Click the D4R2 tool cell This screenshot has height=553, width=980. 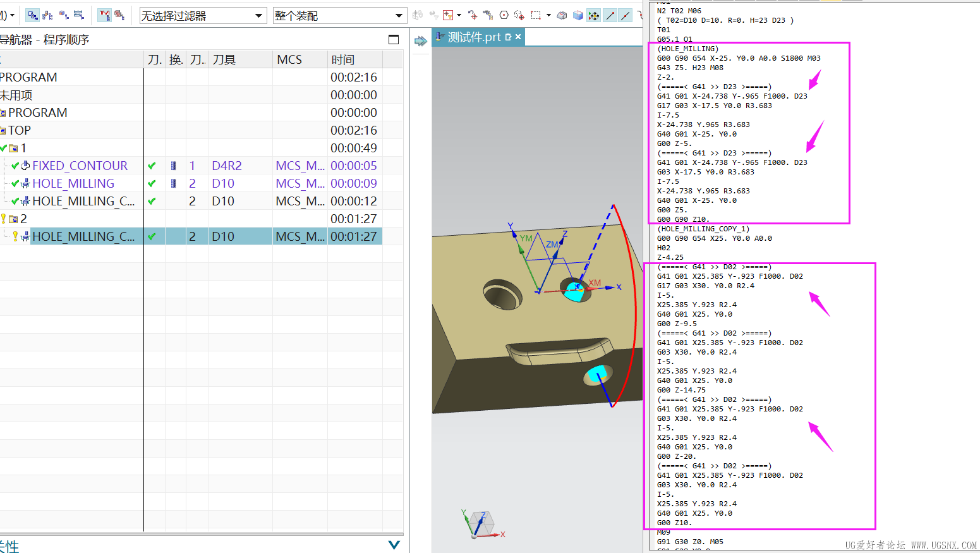pyautogui.click(x=227, y=166)
